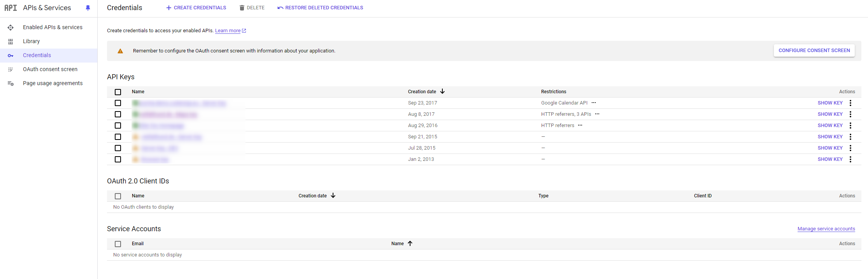Viewport: 868px width, 279px height.
Task: Tick the checkbox for the Jul 28, 2015 key
Action: pos(118,148)
